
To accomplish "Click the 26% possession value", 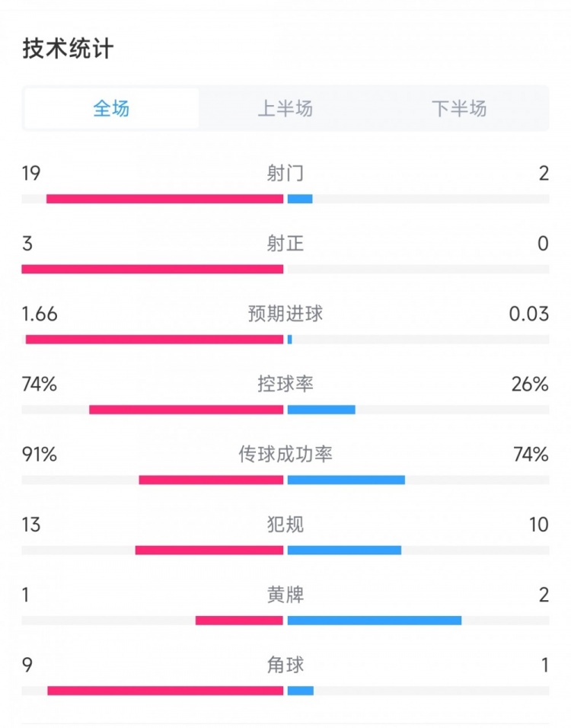I will click(531, 385).
